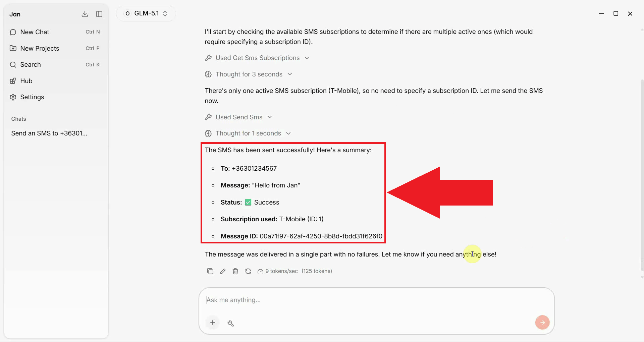Click the New Projects folder-plus icon
Image resolution: width=644 pixels, height=342 pixels.
[x=13, y=48]
